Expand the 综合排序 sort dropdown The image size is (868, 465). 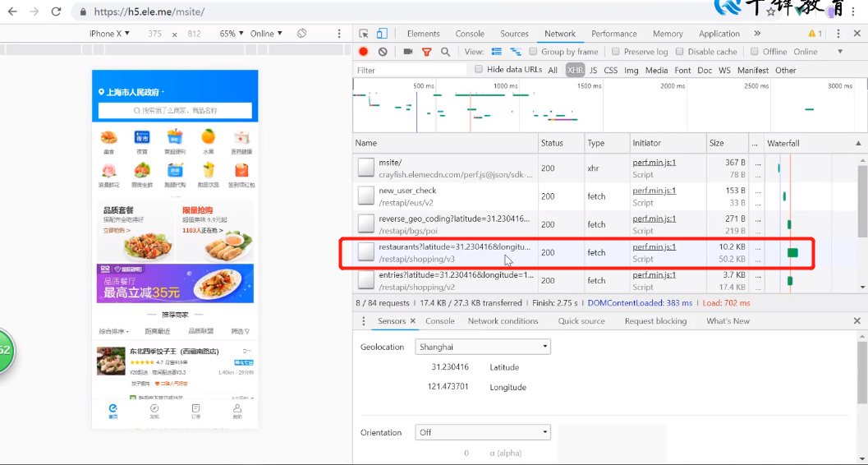(114, 332)
